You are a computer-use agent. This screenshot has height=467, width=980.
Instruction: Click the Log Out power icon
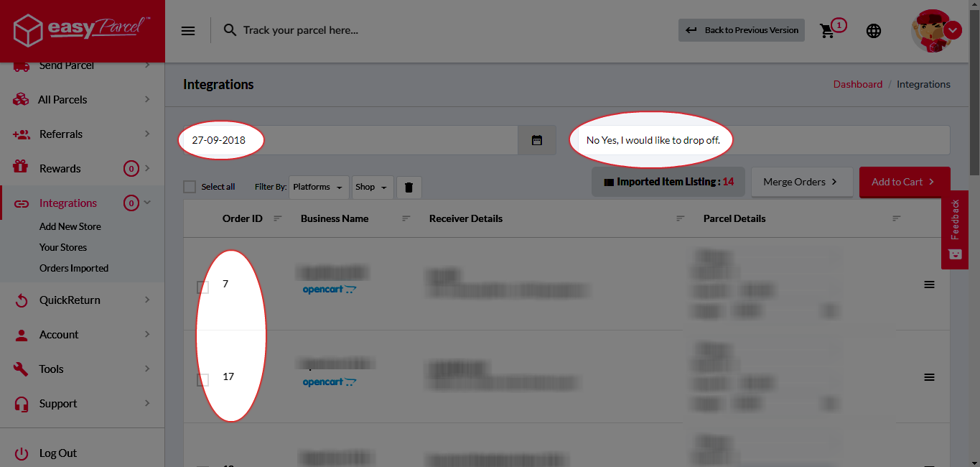pos(21,453)
